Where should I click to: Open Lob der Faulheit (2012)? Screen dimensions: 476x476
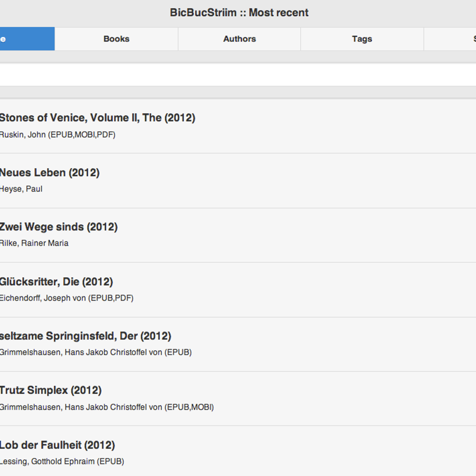pyautogui.click(x=58, y=445)
